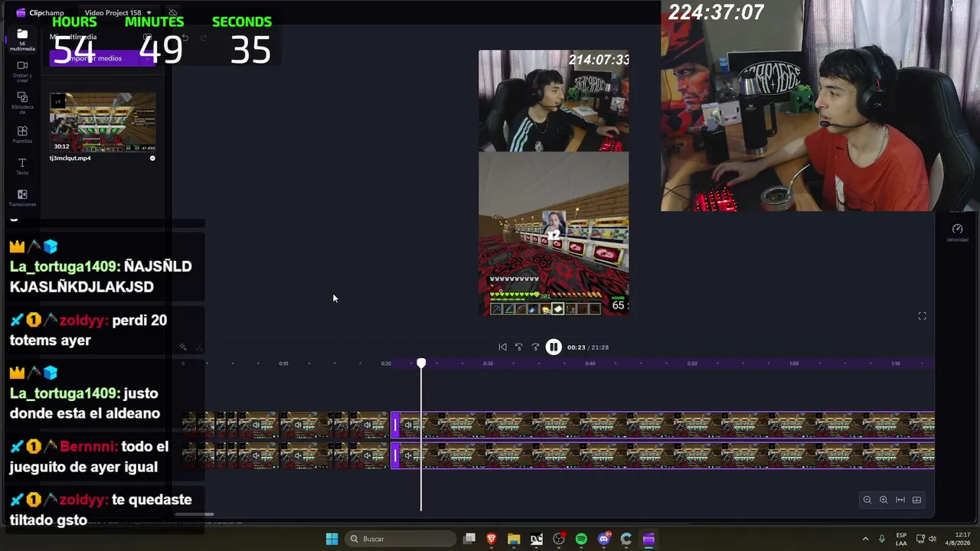The width and height of the screenshot is (980, 551).
Task: Open the Texto sidebar panel
Action: pyautogui.click(x=22, y=166)
